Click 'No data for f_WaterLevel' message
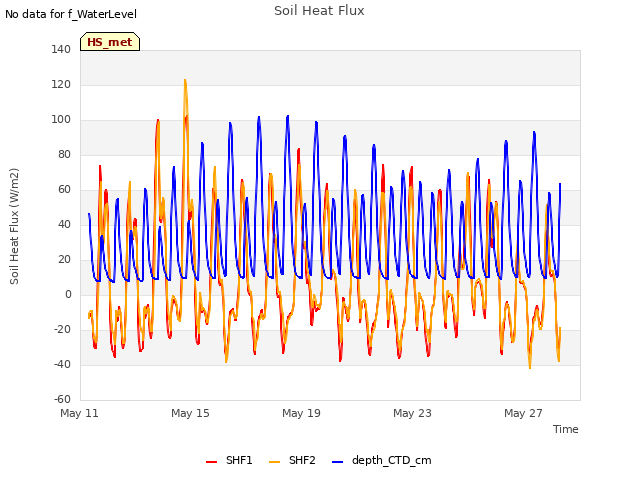Image resolution: width=640 pixels, height=480 pixels. pyautogui.click(x=71, y=14)
